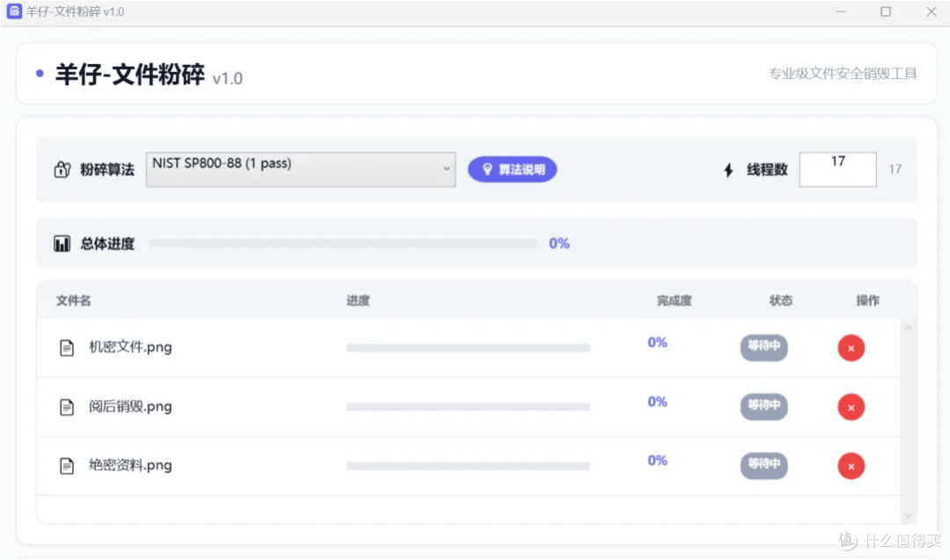This screenshot has height=560, width=950.
Task: Click the file list scrollbar down arrow
Action: [x=908, y=516]
